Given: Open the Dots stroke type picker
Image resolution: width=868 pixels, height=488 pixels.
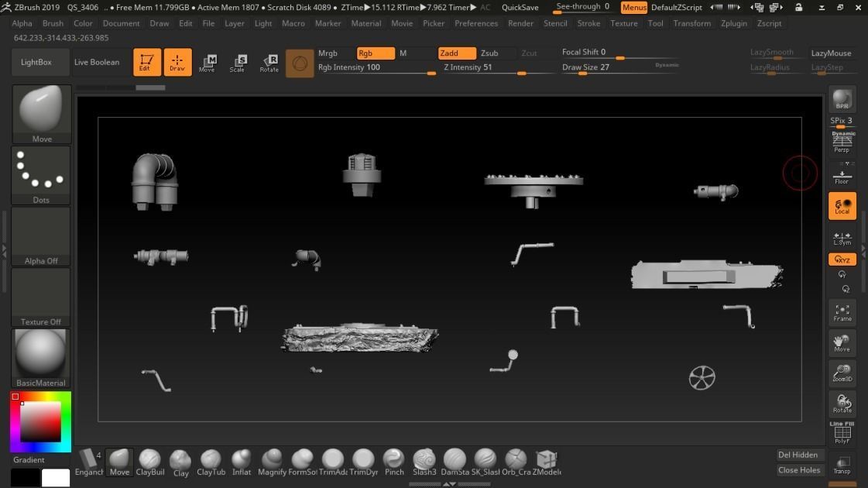Looking at the screenshot, I should coord(42,175).
